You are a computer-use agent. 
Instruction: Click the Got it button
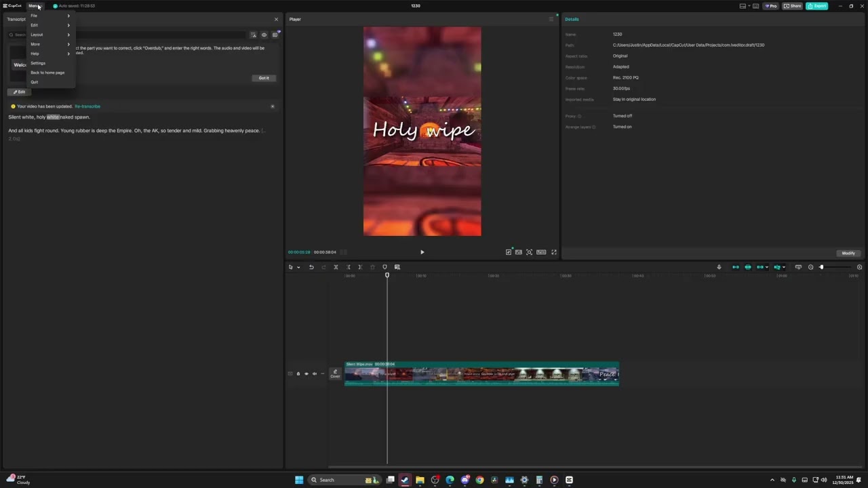click(264, 78)
